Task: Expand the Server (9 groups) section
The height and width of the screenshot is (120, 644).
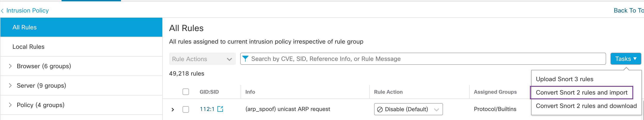Action: click(10, 85)
